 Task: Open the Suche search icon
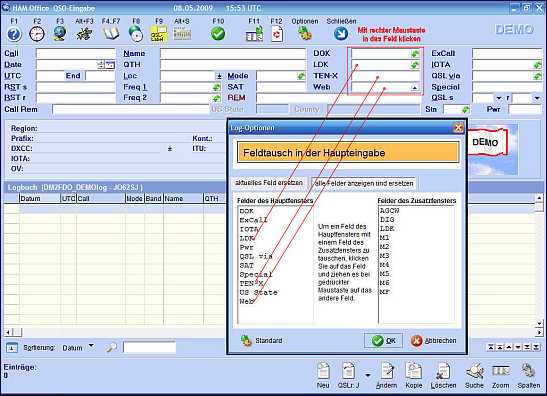(x=474, y=371)
